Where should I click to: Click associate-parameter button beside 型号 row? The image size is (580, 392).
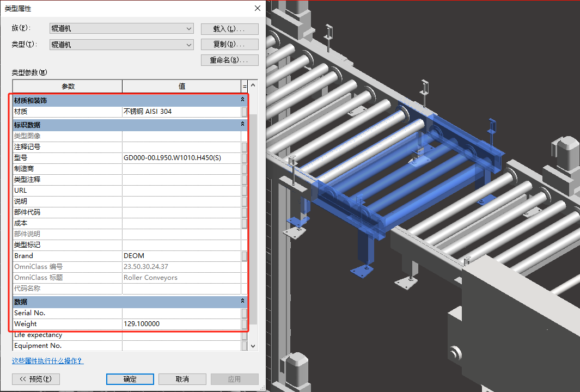pyautogui.click(x=245, y=158)
